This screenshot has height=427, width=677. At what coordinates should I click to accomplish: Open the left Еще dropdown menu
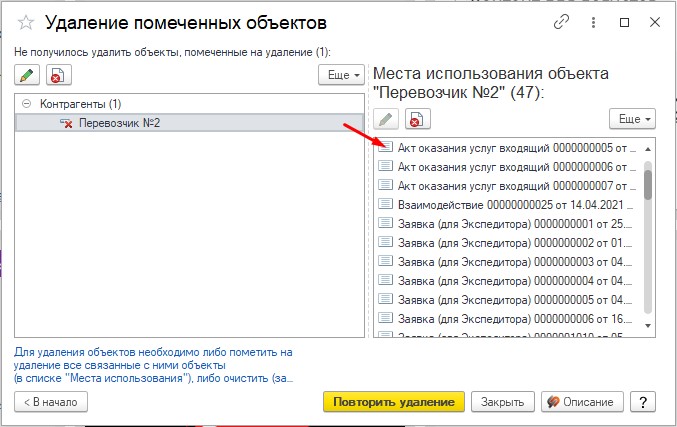(342, 75)
